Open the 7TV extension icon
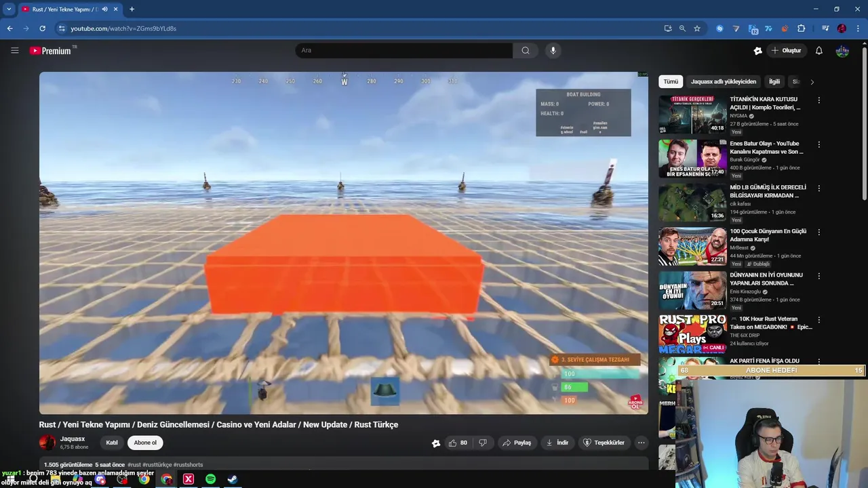The height and width of the screenshot is (488, 868). tap(768, 28)
